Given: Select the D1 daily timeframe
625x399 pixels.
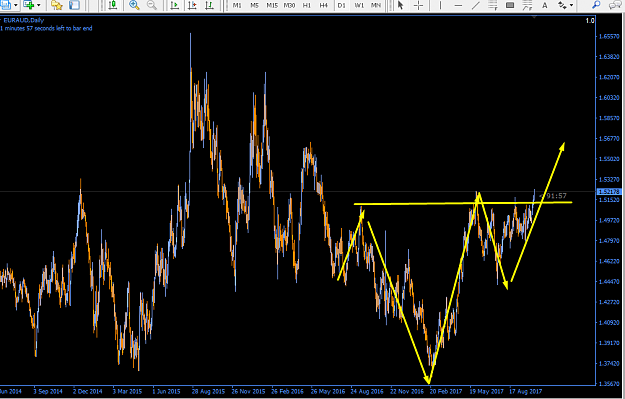Looking at the screenshot, I should (341, 5).
